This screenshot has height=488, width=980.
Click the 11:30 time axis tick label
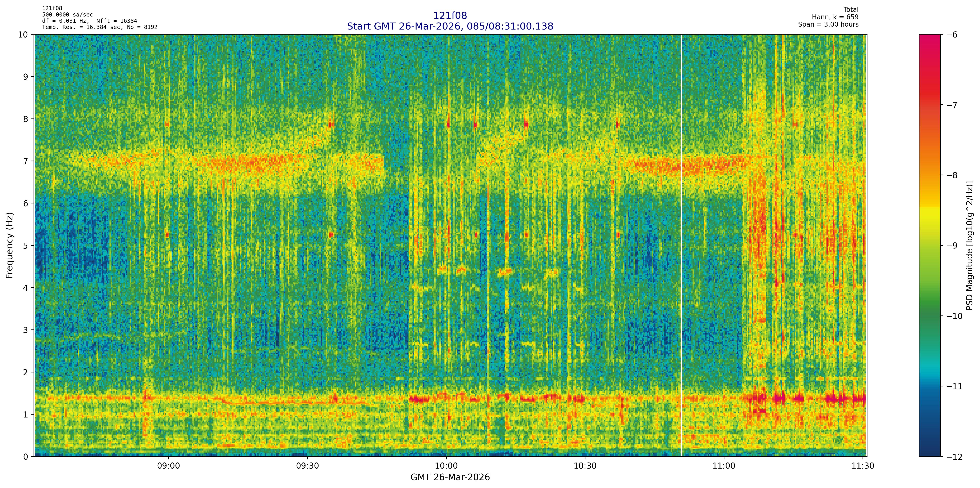[862, 466]
